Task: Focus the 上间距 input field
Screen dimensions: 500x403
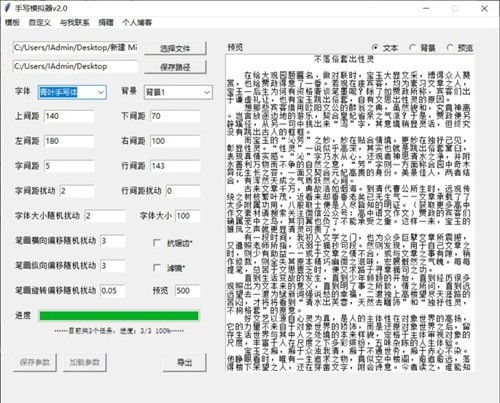Action: point(69,116)
